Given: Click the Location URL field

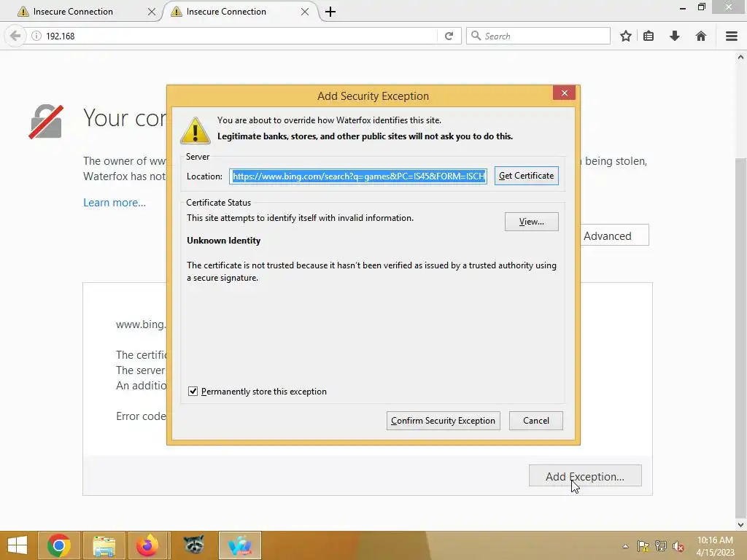Looking at the screenshot, I should [358, 176].
